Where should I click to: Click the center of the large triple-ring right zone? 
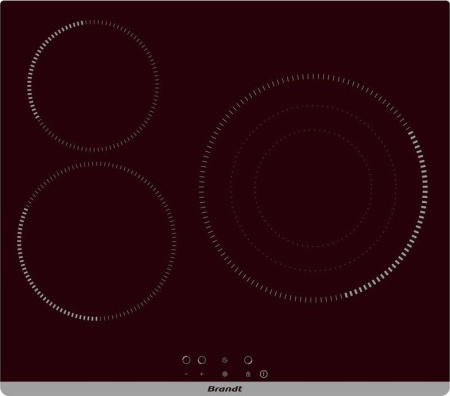(x=314, y=189)
